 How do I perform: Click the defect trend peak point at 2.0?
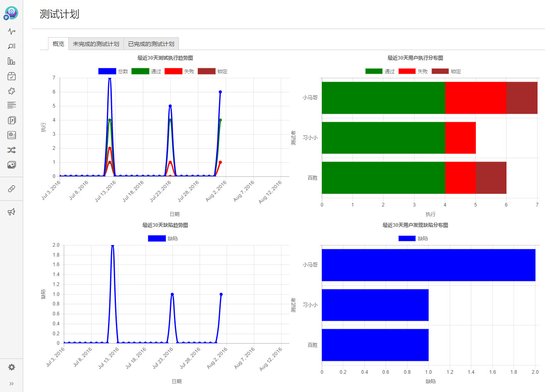tap(112, 245)
